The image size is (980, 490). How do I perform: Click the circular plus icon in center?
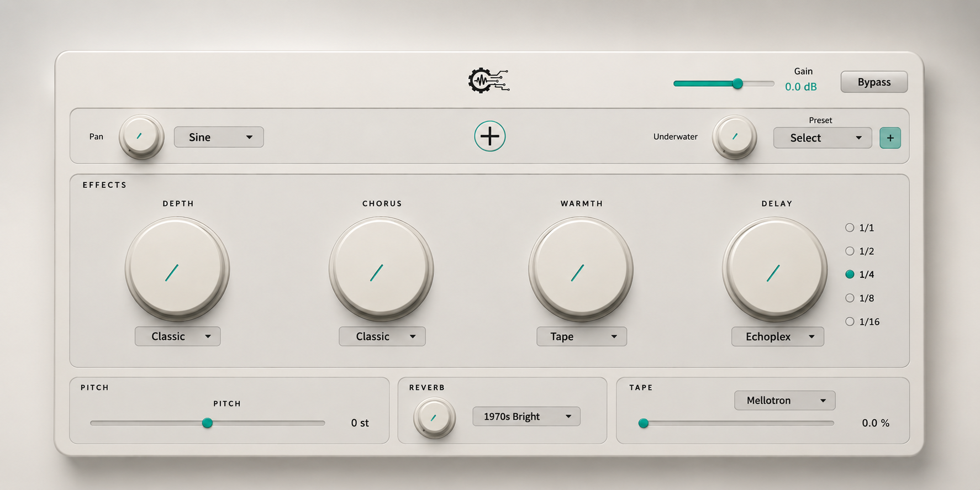pos(489,136)
